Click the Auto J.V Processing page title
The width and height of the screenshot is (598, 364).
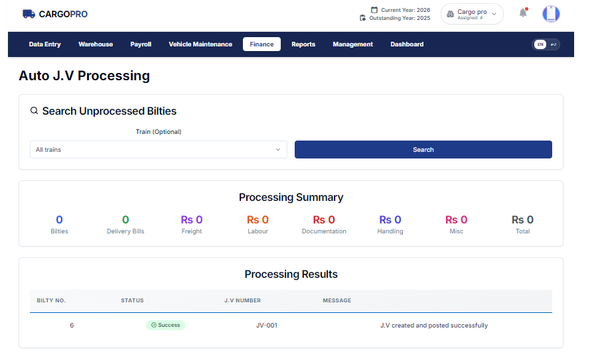click(x=84, y=76)
